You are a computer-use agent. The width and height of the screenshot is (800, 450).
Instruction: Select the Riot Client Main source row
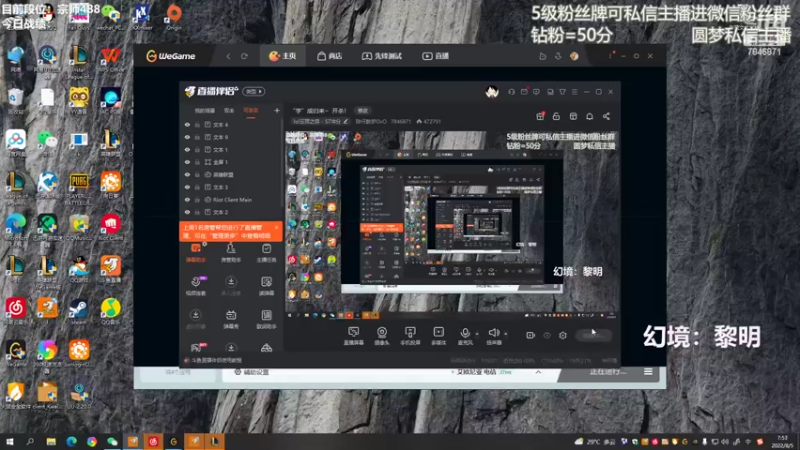(x=232, y=199)
